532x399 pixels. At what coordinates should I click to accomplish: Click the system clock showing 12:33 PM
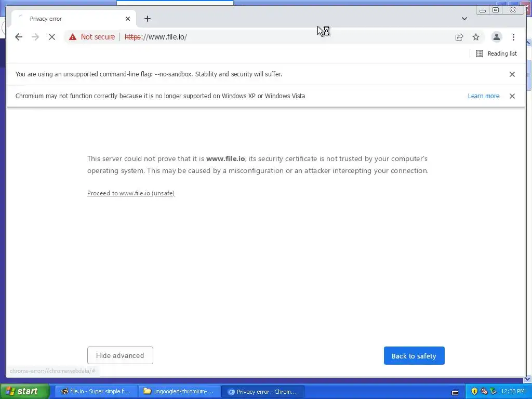coord(513,392)
